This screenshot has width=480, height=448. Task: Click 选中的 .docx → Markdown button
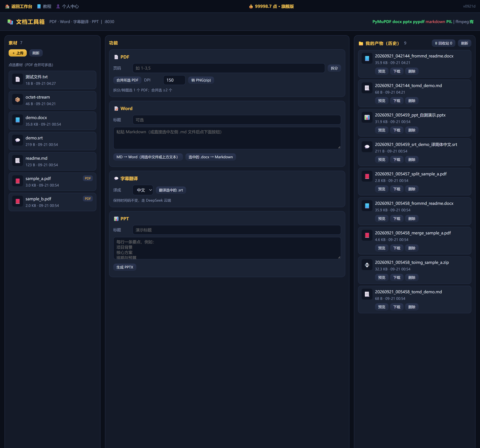(211, 157)
